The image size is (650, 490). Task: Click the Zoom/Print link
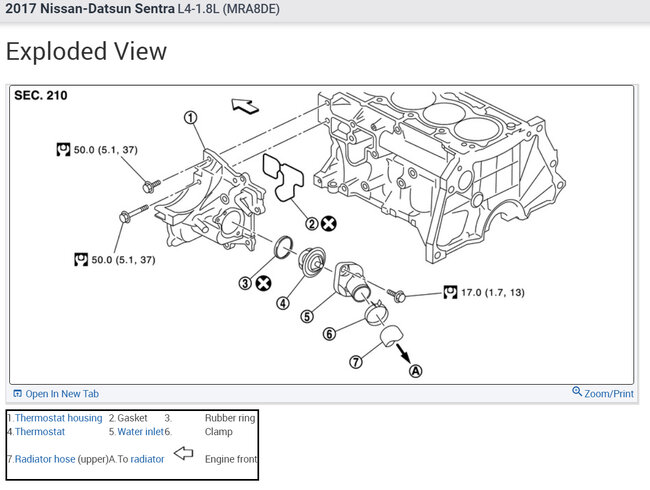tap(609, 394)
